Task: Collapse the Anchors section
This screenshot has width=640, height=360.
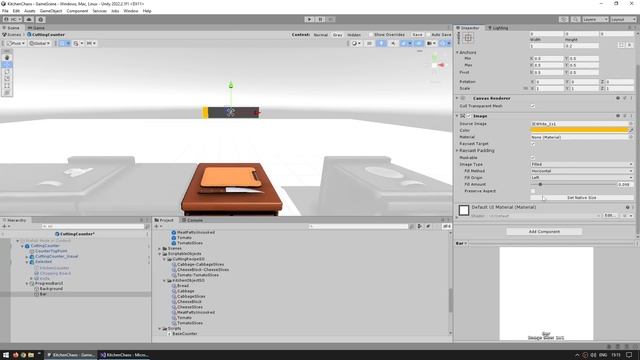Action: (457, 53)
